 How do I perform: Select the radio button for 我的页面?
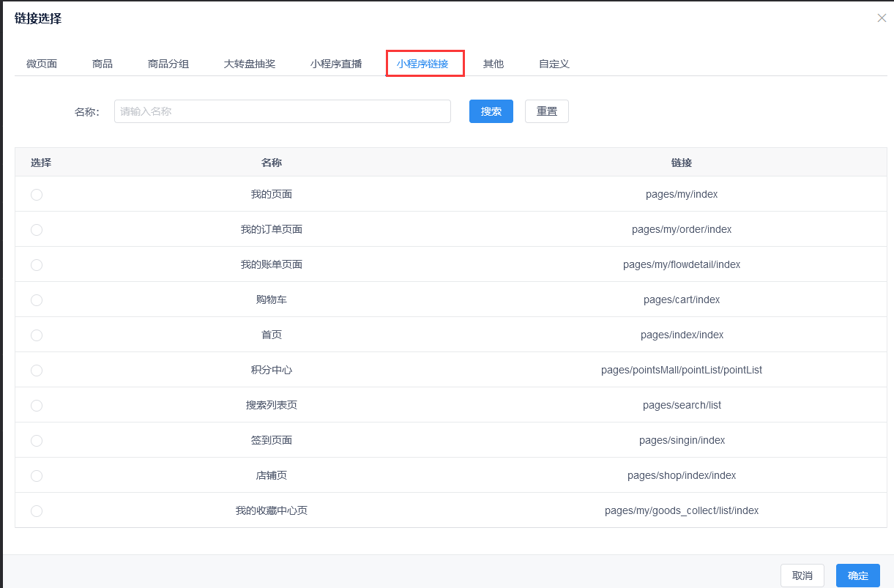pos(37,195)
